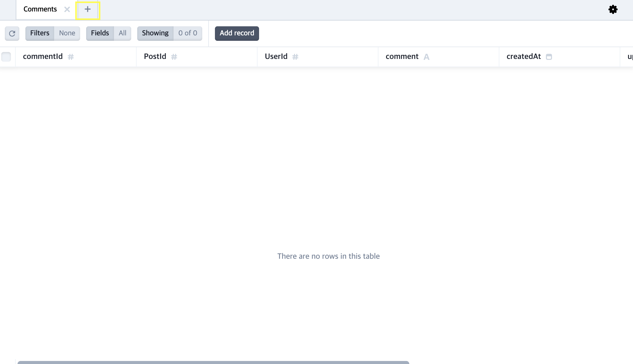
Task: Click the Add record button
Action: click(237, 33)
